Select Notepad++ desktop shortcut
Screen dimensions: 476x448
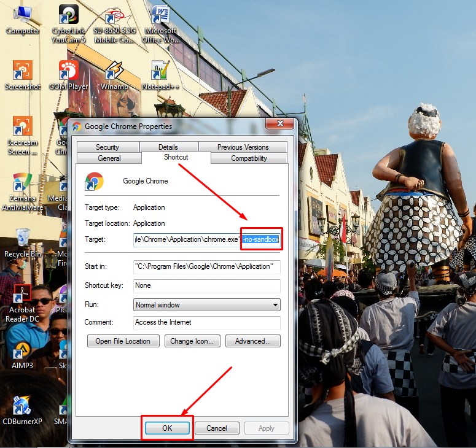[x=160, y=75]
